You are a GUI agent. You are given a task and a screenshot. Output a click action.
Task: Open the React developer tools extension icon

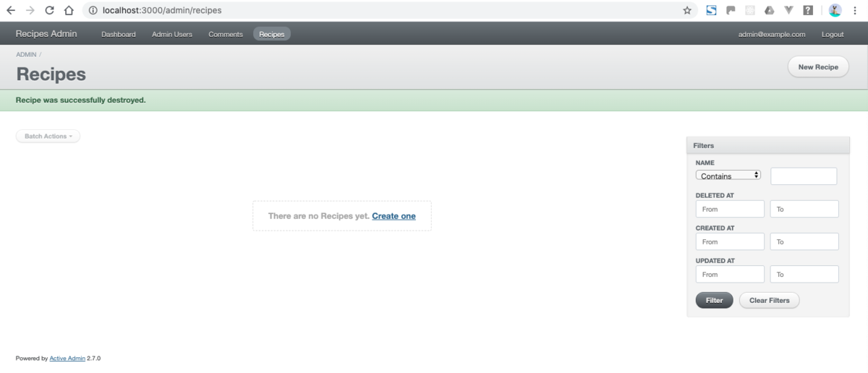point(750,11)
